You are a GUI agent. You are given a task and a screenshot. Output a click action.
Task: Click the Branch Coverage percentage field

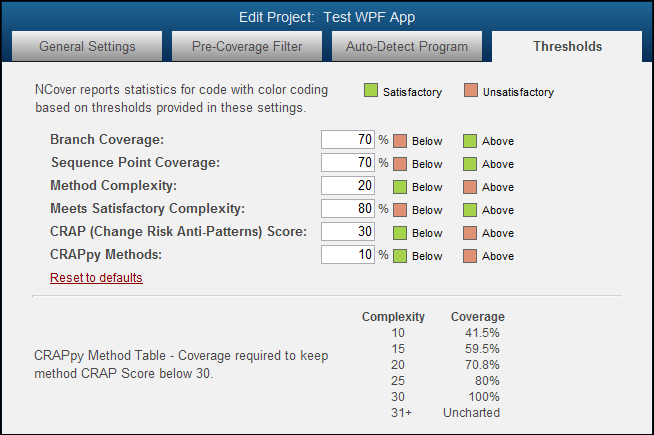click(x=348, y=140)
